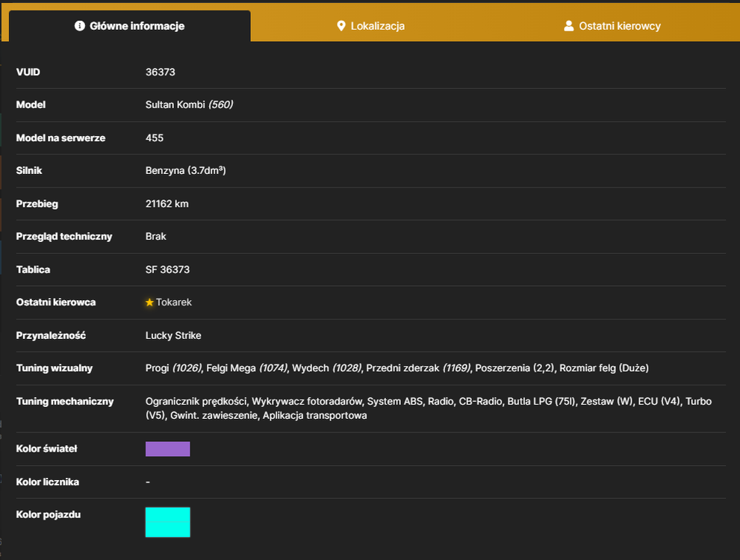The height and width of the screenshot is (560, 740).
Task: Click the Ogranicznik prędkości tuning entry
Action: [196, 402]
